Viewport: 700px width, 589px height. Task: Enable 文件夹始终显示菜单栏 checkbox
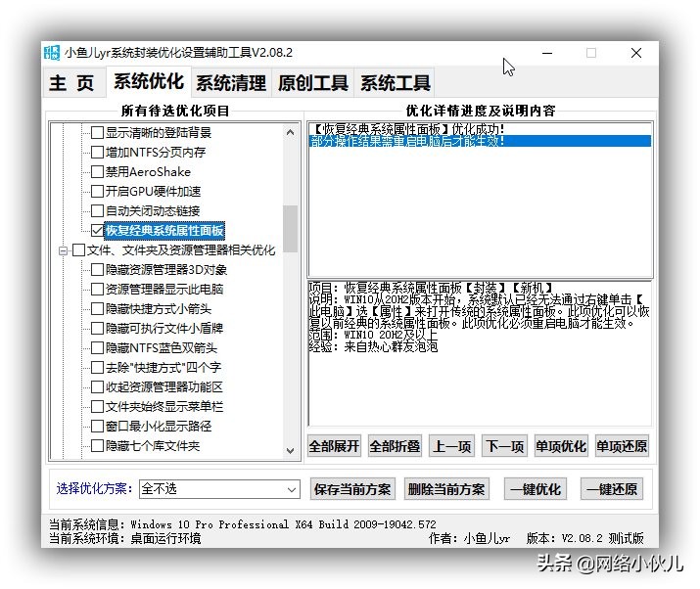click(x=97, y=406)
